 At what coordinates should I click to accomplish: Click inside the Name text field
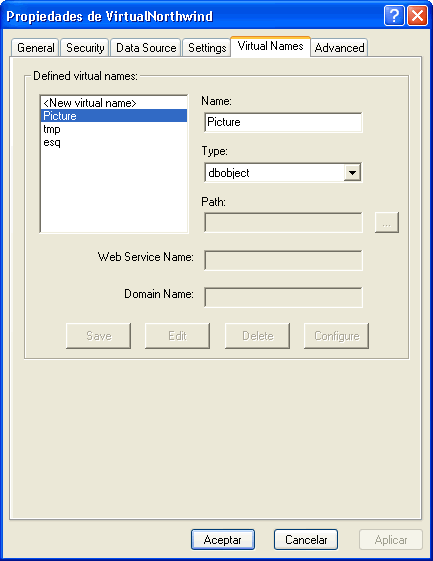283,122
